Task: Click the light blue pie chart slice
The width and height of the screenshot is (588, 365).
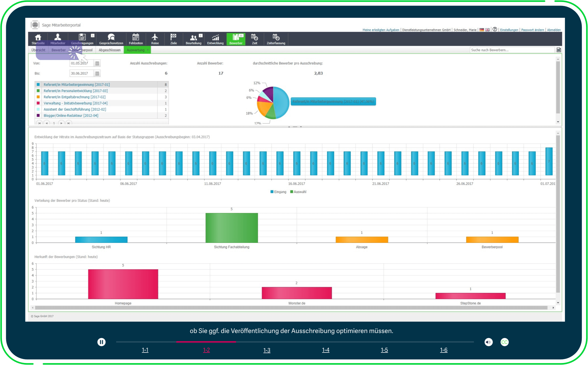Action: 281,102
